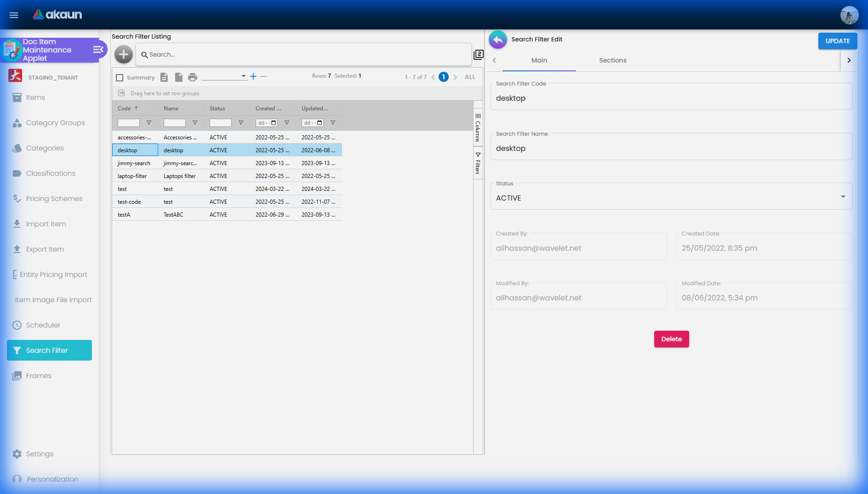Click the round add new filter button
The width and height of the screenshot is (868, 494).
tap(123, 55)
